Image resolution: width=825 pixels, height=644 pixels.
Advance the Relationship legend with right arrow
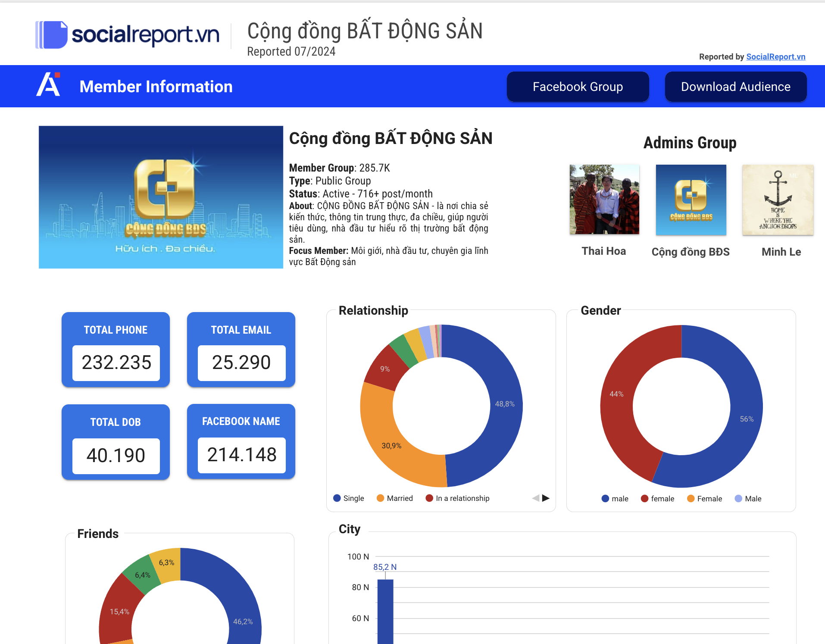point(546,498)
